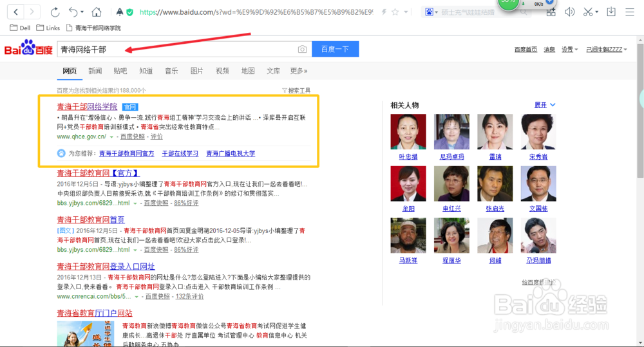Click the browser address bar URL
Viewport: 644px width, 347px height.
[x=256, y=12]
